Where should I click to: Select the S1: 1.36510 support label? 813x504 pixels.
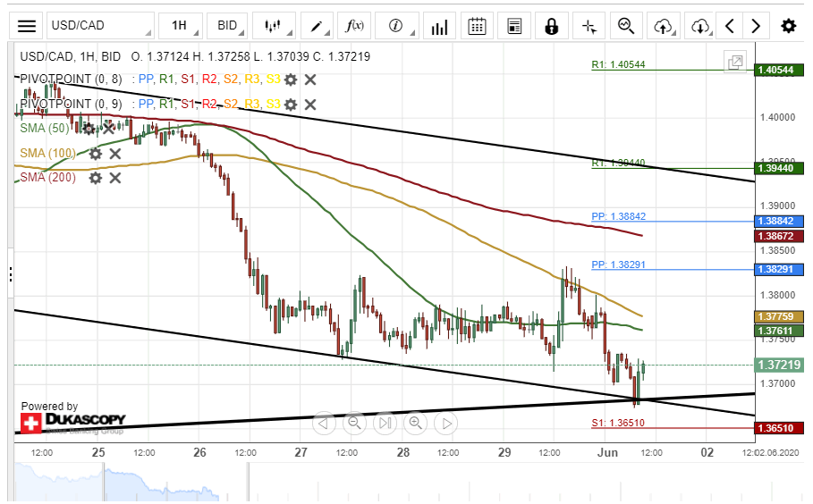tap(618, 423)
